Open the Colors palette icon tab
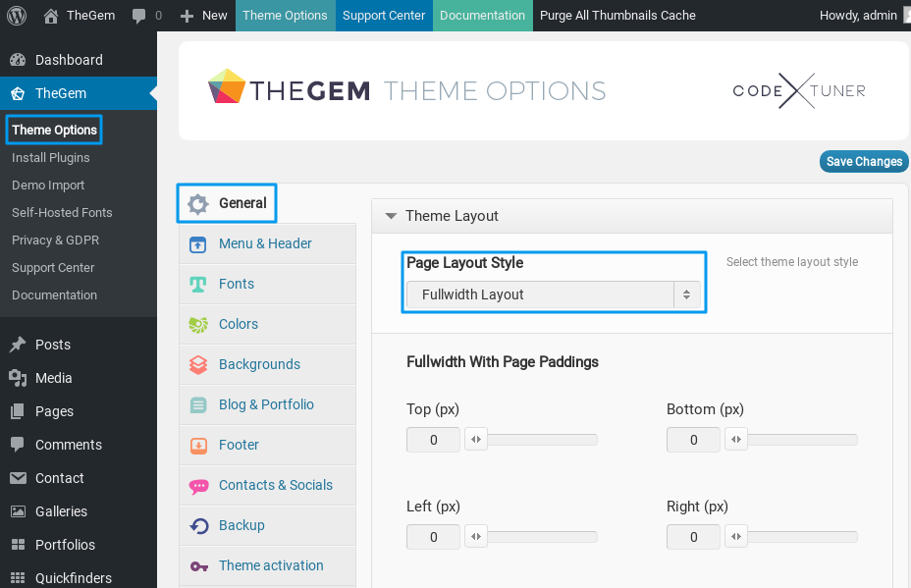 tap(198, 324)
